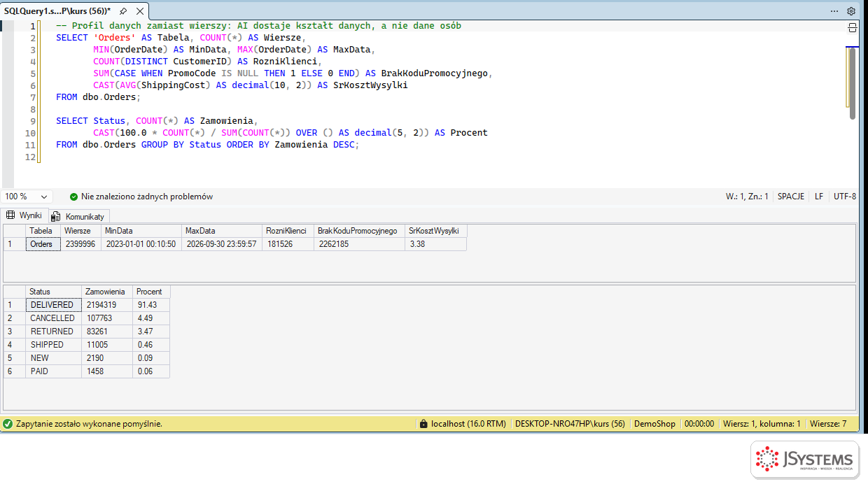Screen dimensions: 868x484
Task: Pin the SQLQuery1 document tab
Action: tap(123, 11)
